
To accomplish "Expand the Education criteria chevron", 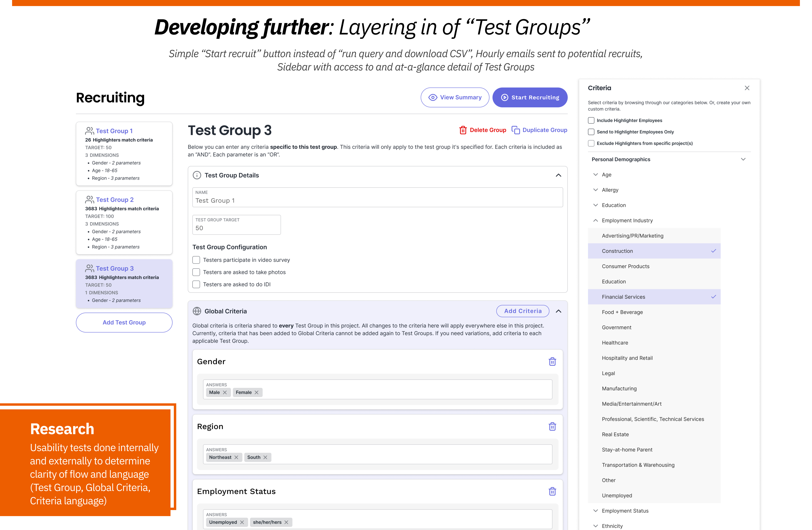I will [596, 205].
